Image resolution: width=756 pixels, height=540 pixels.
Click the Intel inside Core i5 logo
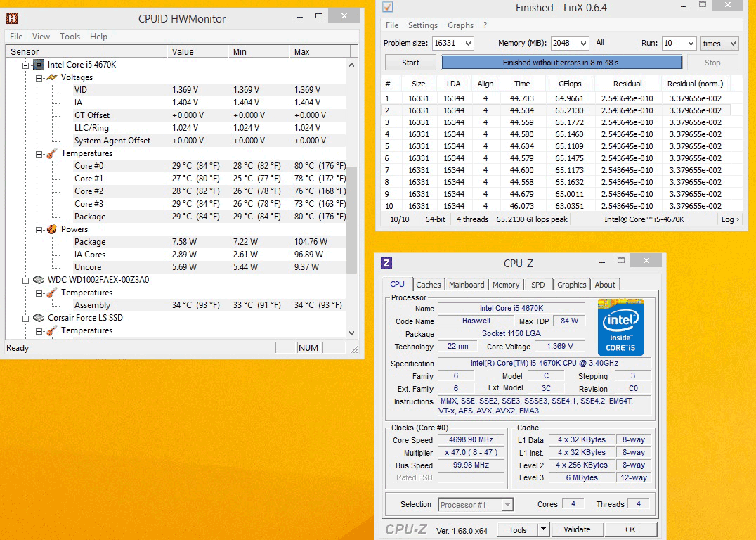(x=620, y=326)
